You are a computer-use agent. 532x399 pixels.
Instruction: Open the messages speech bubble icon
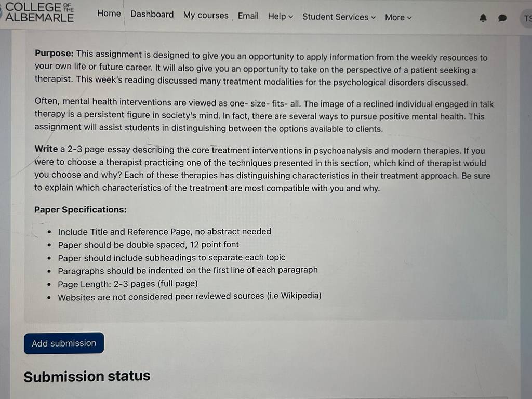502,18
